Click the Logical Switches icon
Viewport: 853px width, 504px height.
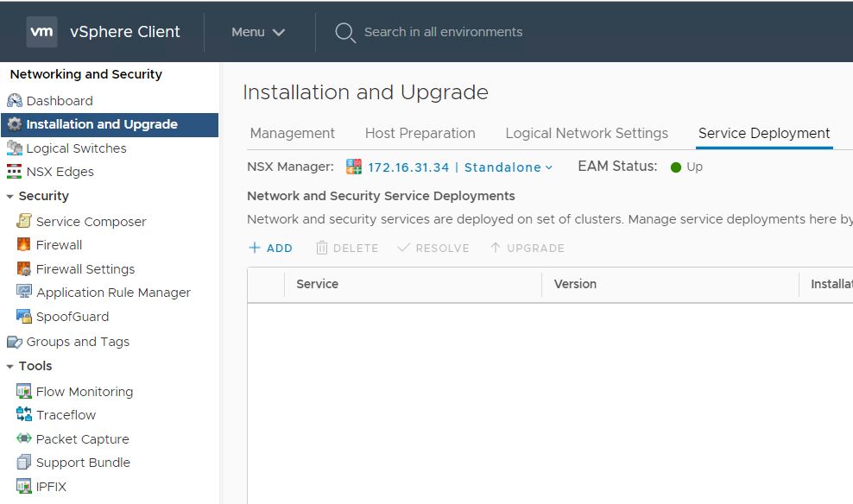[x=15, y=148]
